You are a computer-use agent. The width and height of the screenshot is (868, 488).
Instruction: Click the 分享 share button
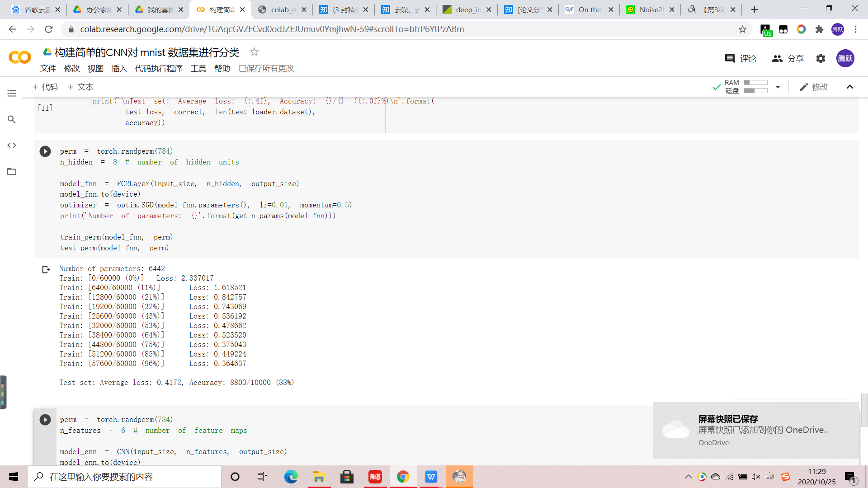[x=788, y=58]
